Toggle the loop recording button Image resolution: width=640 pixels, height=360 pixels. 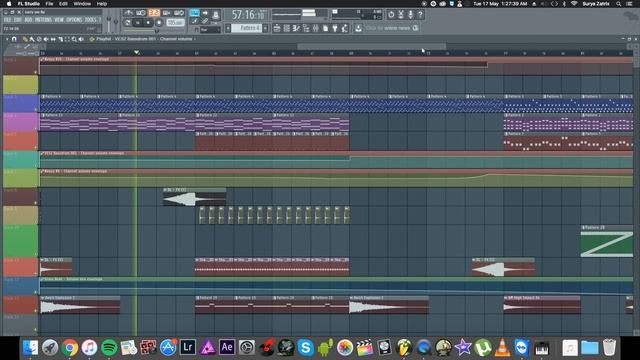(x=179, y=13)
